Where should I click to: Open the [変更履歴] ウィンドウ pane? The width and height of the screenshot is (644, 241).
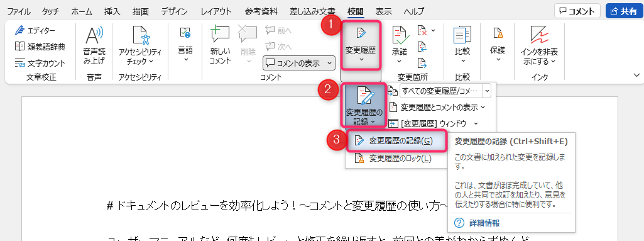428,123
